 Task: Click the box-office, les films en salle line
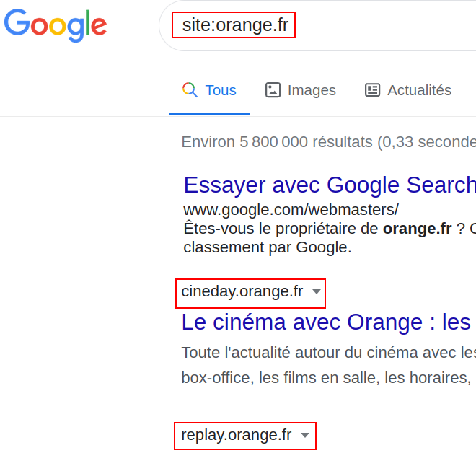[326, 378]
